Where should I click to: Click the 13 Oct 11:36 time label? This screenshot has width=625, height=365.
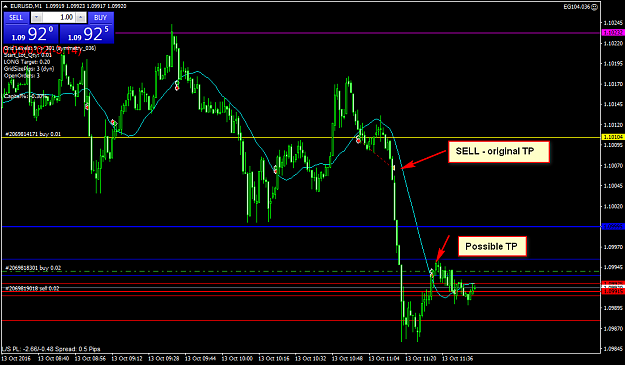click(x=458, y=358)
